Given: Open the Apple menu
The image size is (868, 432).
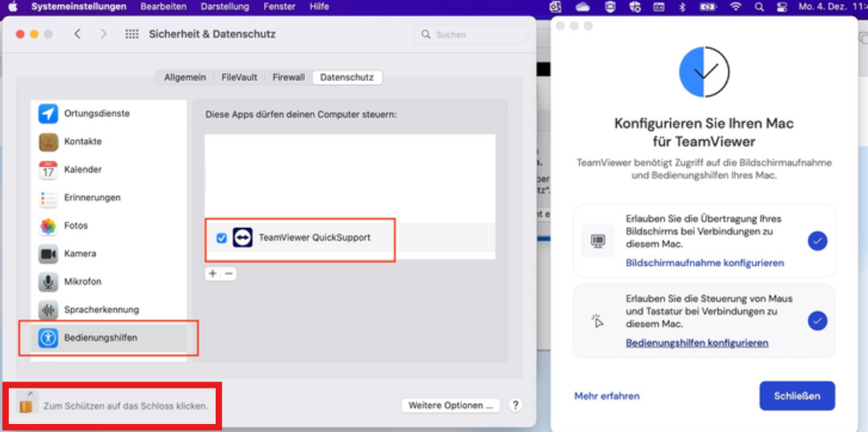Looking at the screenshot, I should (x=13, y=6).
